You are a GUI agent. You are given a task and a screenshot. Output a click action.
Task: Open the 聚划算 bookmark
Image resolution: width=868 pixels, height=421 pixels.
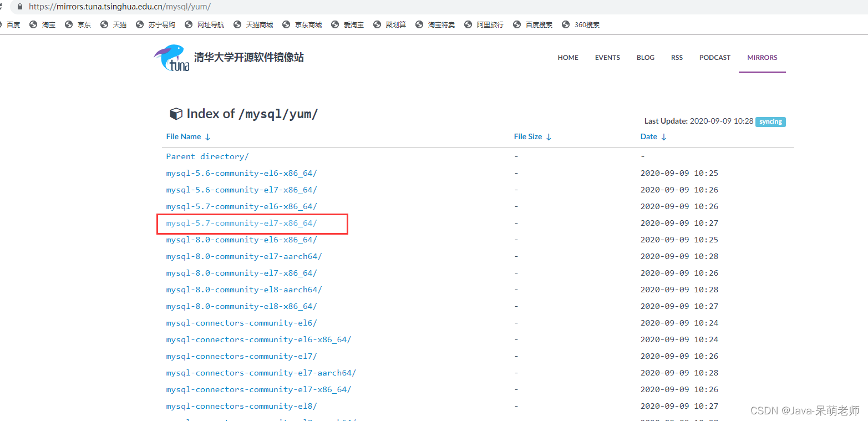[x=390, y=24]
